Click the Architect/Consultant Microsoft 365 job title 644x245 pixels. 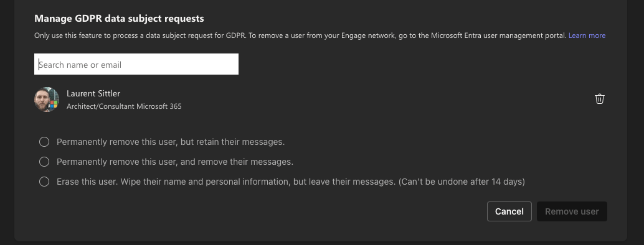(124, 106)
